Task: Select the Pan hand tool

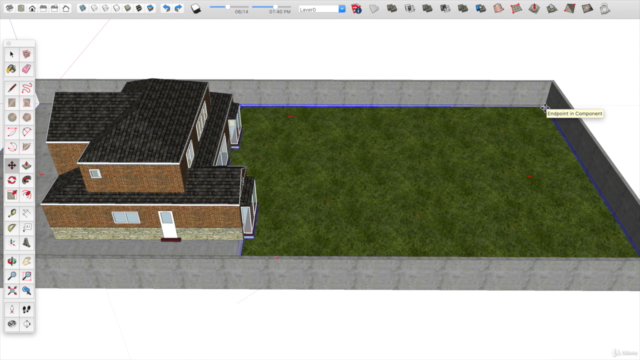Action: click(x=27, y=262)
